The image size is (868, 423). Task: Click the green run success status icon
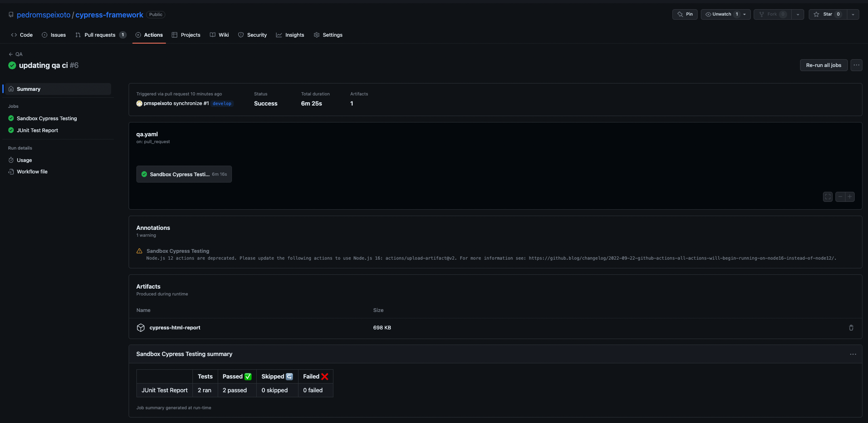coord(12,66)
